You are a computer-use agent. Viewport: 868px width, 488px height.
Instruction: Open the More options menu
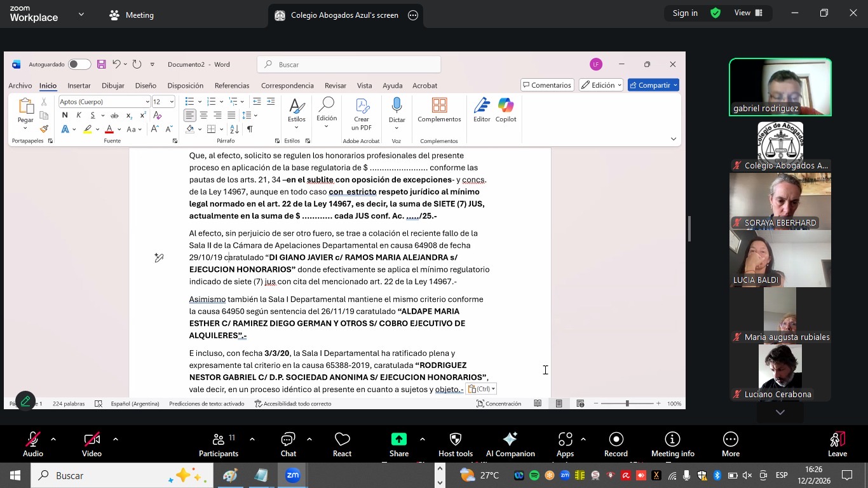click(x=730, y=440)
